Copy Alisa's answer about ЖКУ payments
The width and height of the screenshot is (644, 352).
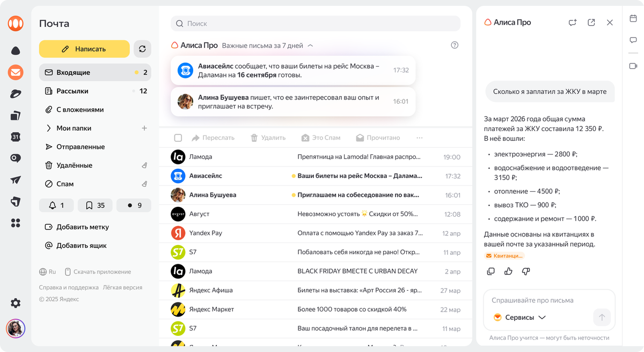(x=491, y=271)
